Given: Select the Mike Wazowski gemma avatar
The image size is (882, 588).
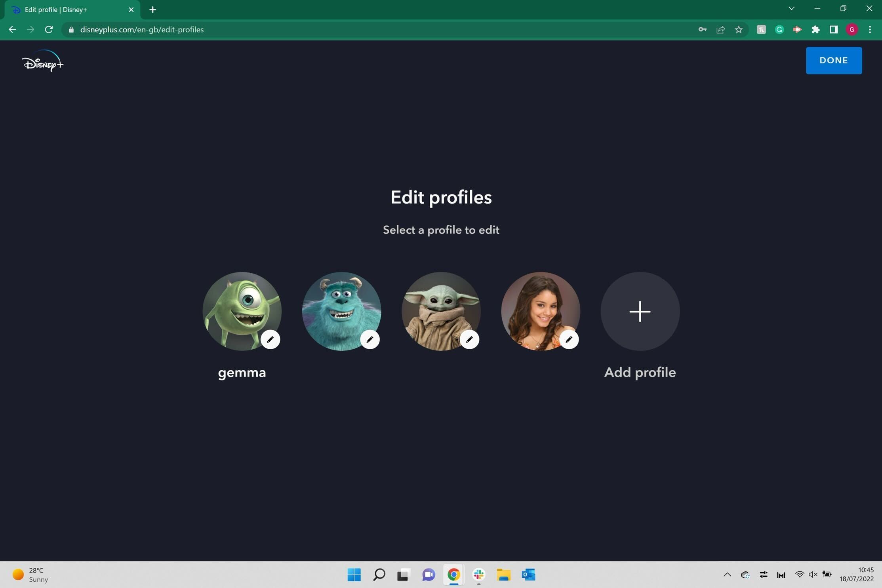Looking at the screenshot, I should (242, 311).
